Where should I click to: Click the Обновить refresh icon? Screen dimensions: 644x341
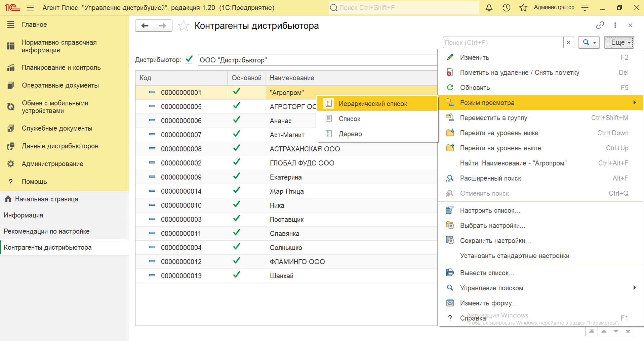tap(450, 88)
